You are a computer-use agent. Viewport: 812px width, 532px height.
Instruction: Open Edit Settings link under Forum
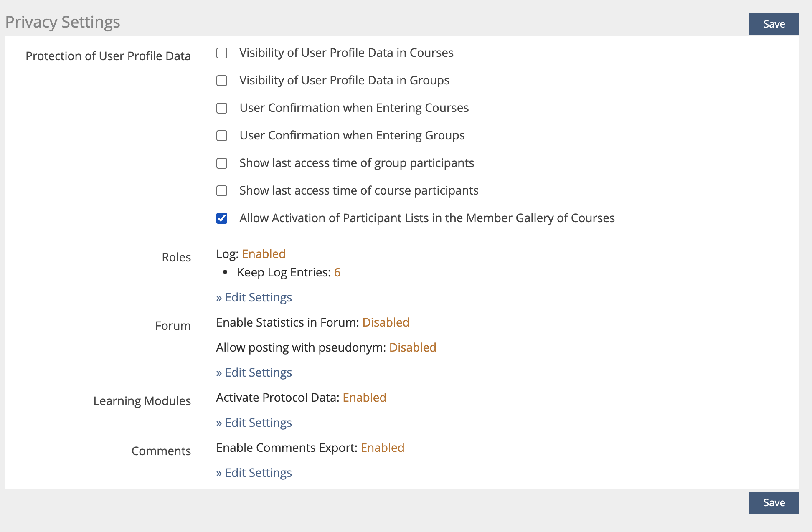point(254,372)
